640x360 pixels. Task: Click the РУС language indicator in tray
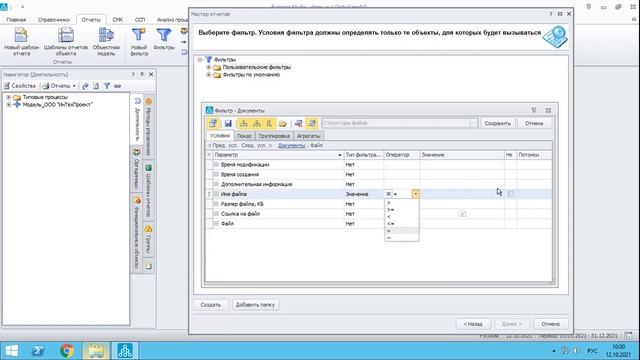pos(592,351)
